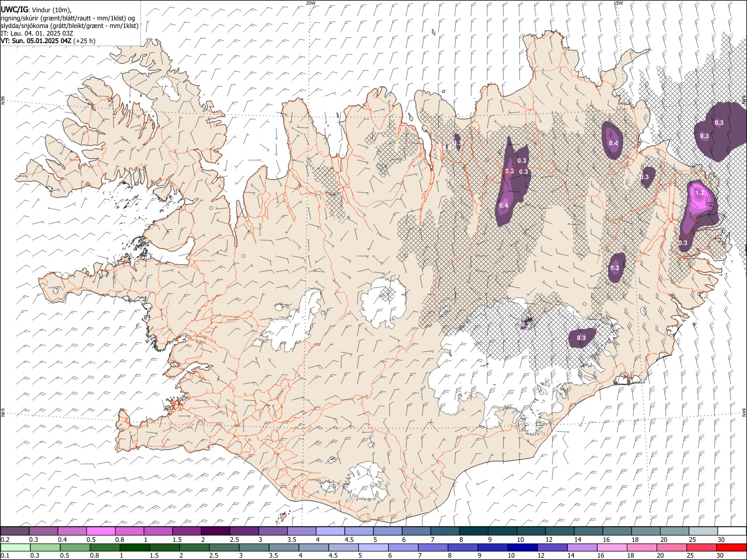
Task: Click the 0.2 label starting the top legend row
Action: click(5, 540)
